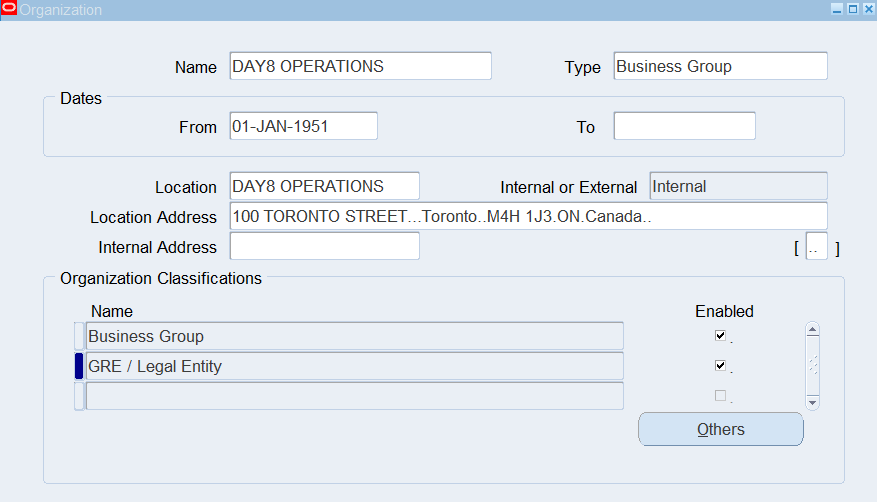Toggle Enabled checkbox for GRE / Legal Entity
This screenshot has height=502, width=877.
pyautogui.click(x=720, y=366)
